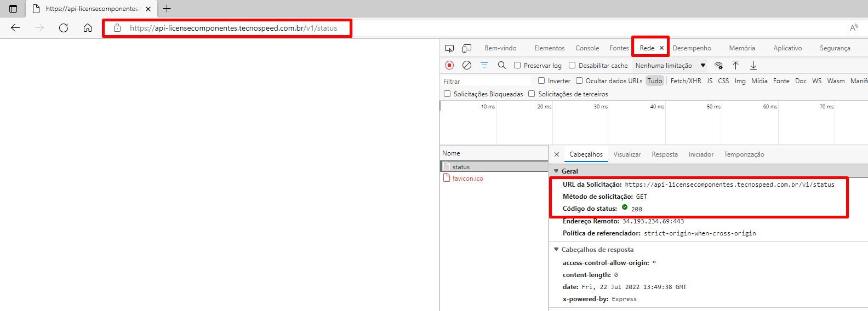The image size is (868, 311).
Task: Check Solicitações Bloqueadas checkbox
Action: click(447, 94)
